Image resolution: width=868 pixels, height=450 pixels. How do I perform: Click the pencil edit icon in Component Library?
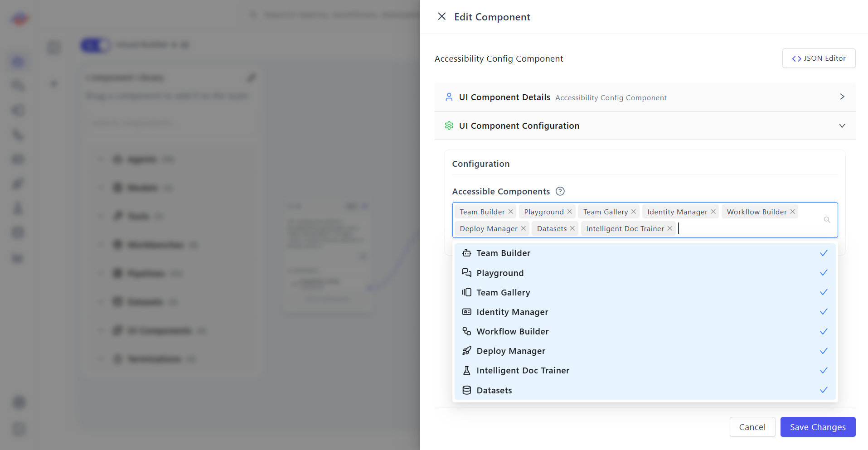[252, 77]
